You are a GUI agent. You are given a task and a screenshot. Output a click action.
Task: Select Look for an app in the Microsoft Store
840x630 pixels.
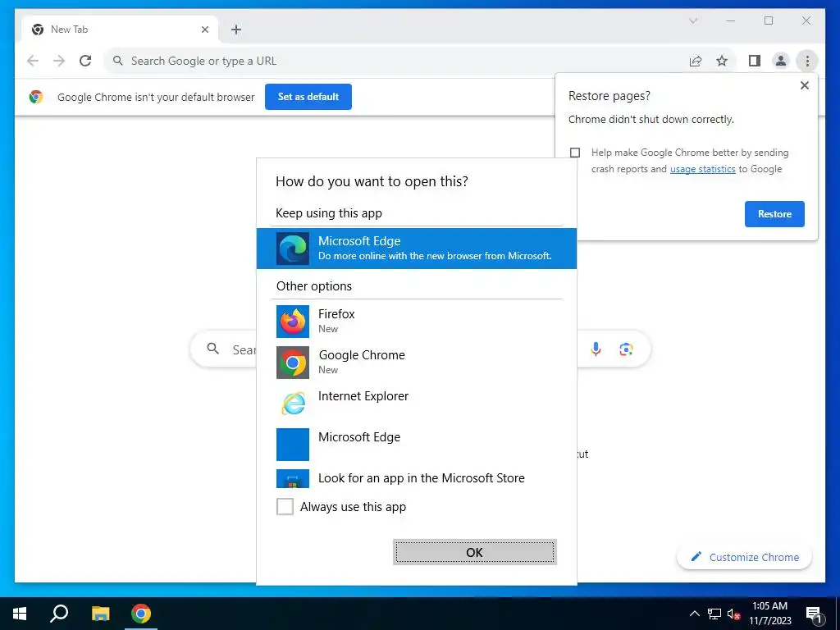tap(416, 478)
